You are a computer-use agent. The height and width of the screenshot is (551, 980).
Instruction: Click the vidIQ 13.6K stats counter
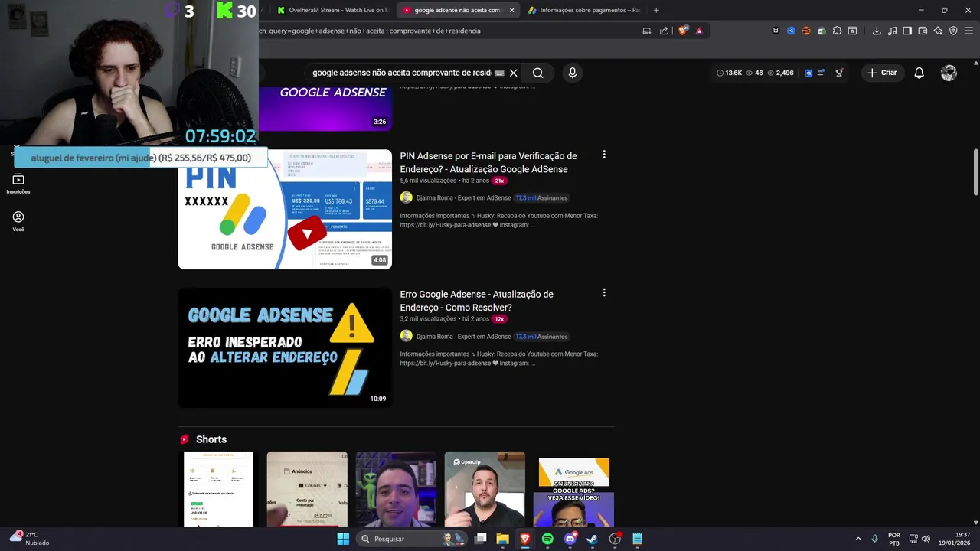pyautogui.click(x=730, y=73)
